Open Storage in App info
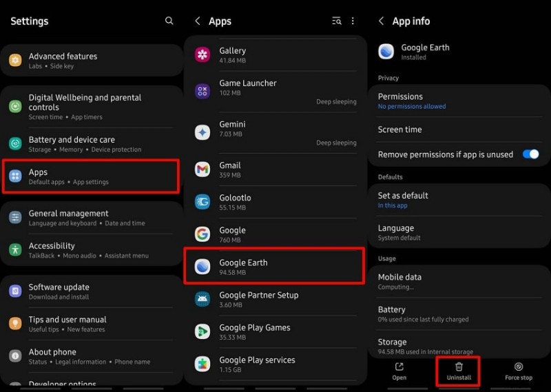 (459, 346)
